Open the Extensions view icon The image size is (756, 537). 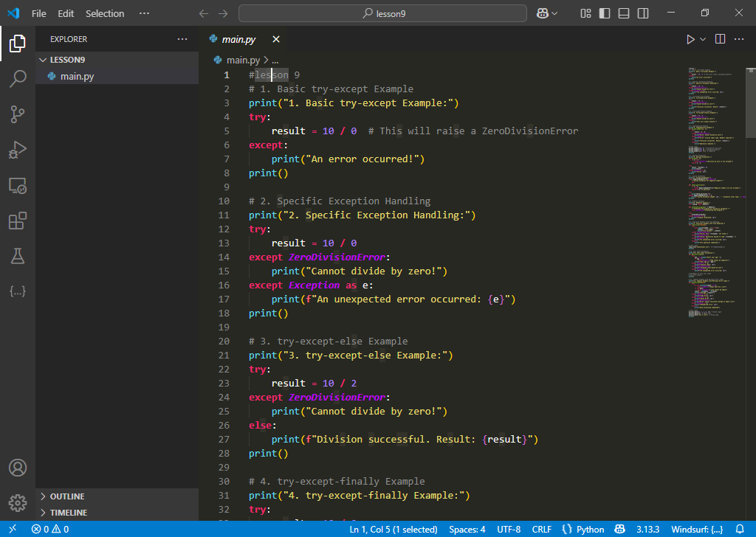point(18,221)
